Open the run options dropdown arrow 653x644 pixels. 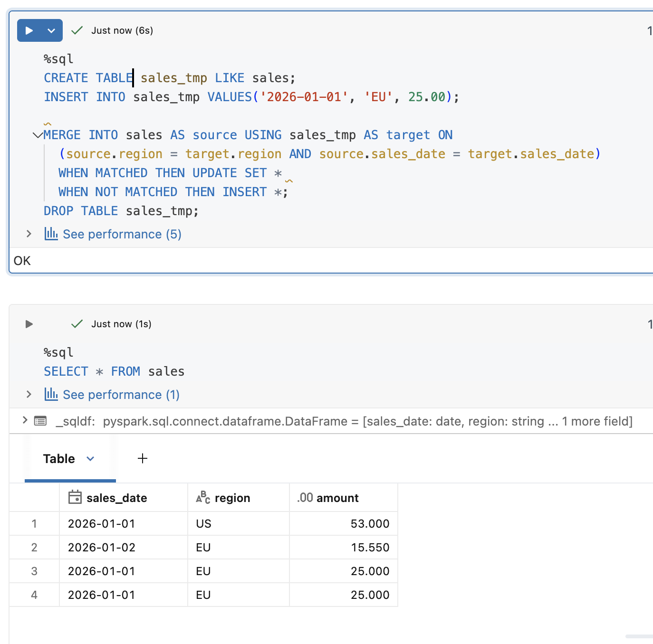51,30
